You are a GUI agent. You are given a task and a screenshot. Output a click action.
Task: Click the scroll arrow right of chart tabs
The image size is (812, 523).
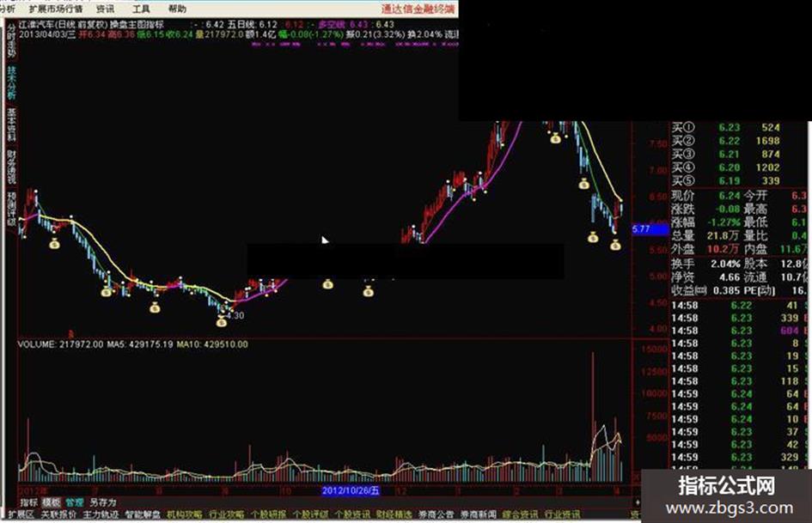(x=637, y=502)
